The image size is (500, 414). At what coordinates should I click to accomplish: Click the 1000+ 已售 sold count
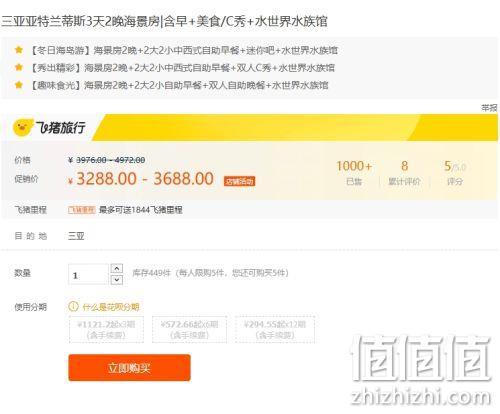coord(354,173)
